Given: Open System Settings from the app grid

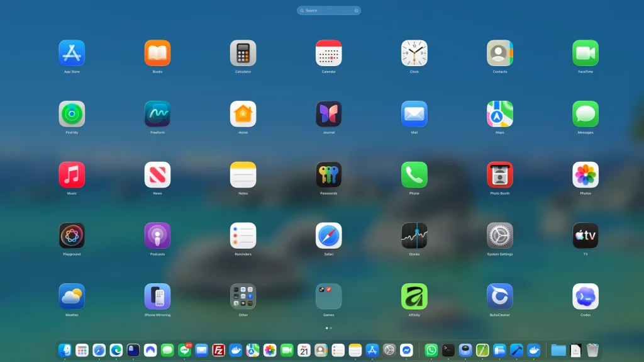Looking at the screenshot, I should (x=500, y=235).
